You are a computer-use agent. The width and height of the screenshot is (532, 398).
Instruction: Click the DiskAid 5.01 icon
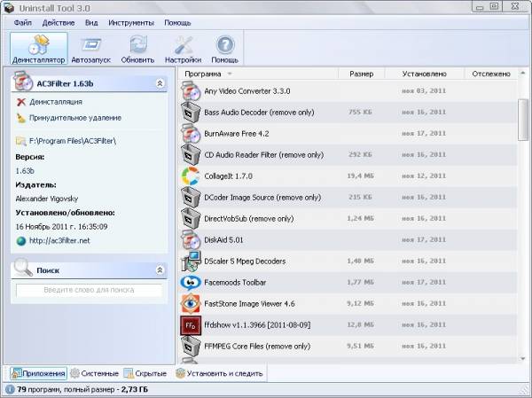point(191,240)
